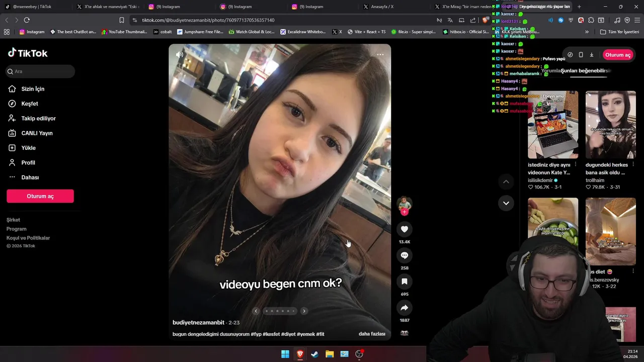Image resolution: width=644 pixels, height=362 pixels.
Task: Go to next photo in carousel
Action: [304, 311]
